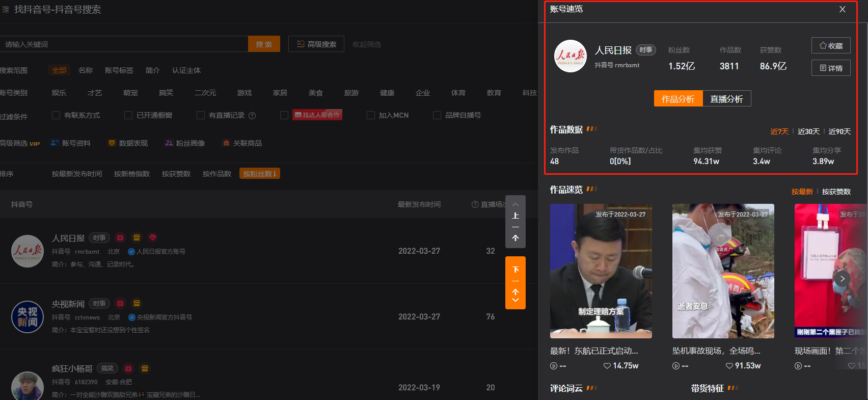Select 近7天 time range
The width and height of the screenshot is (868, 400).
click(779, 131)
